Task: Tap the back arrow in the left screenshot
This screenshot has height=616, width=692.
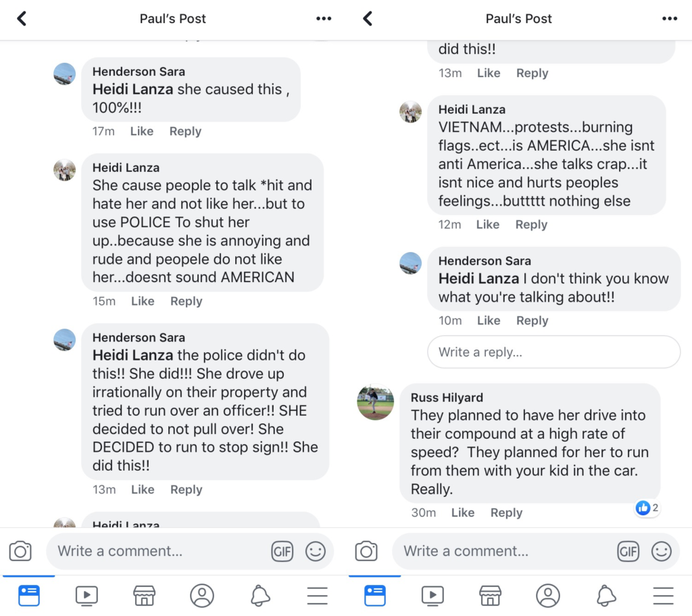Action: coord(22,19)
